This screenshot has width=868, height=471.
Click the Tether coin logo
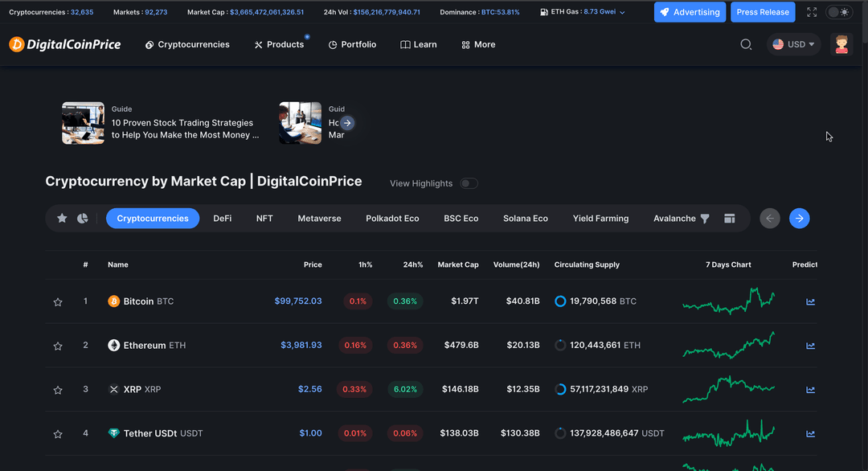point(113,433)
